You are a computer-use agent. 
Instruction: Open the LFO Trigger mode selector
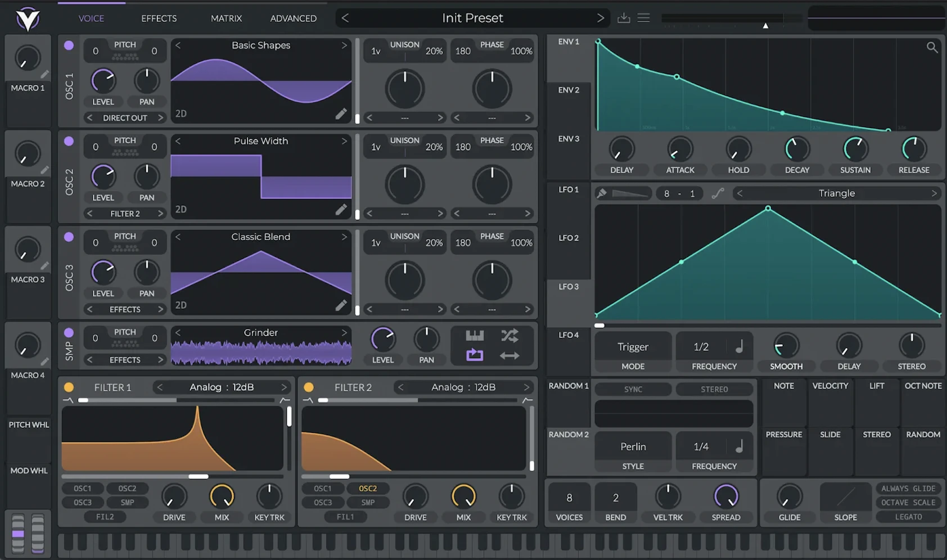pos(633,347)
